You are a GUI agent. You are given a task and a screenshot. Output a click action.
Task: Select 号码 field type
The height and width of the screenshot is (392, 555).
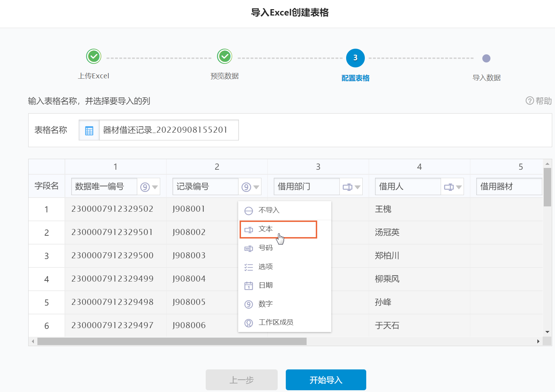point(285,248)
